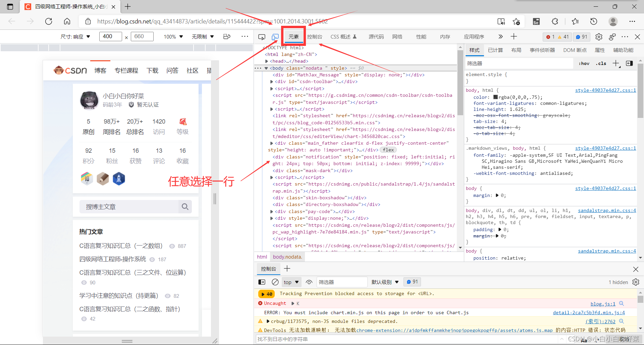Open the console top context dropdown
Screen dimensions: 644x345
pos(291,282)
